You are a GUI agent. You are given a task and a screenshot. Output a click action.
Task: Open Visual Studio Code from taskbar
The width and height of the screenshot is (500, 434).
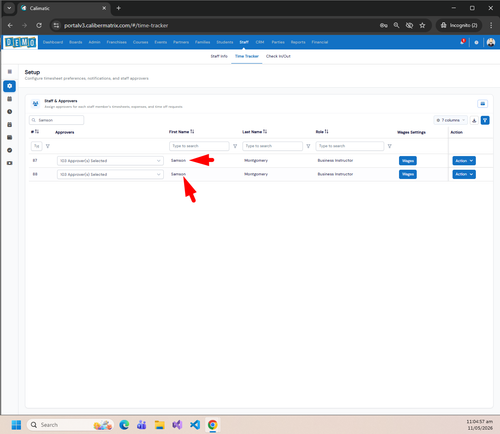[195, 425]
